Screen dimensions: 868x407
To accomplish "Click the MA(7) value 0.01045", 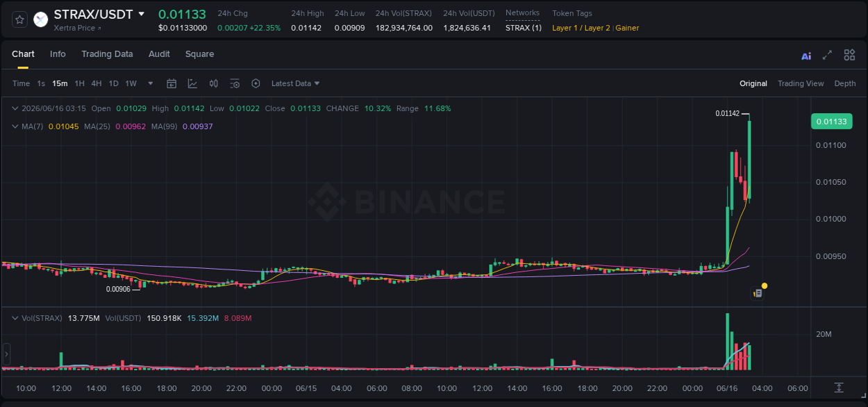I will (63, 126).
